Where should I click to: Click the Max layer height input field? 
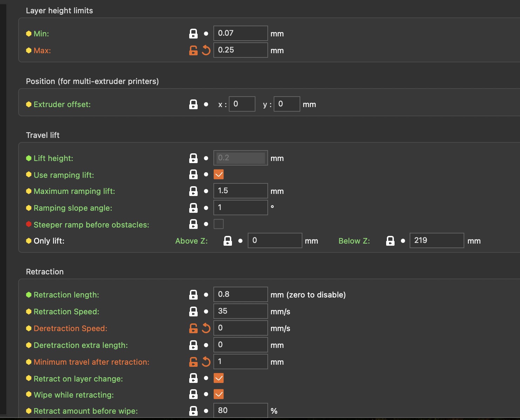[241, 50]
